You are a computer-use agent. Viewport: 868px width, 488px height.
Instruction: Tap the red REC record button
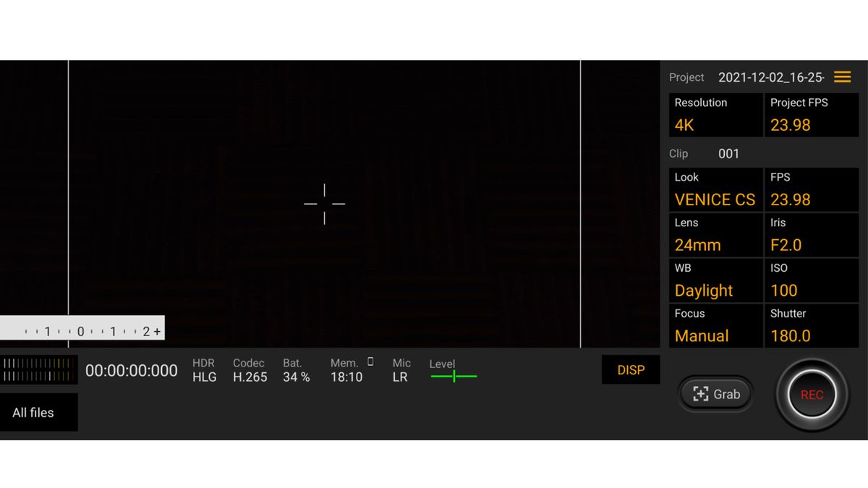tap(812, 395)
